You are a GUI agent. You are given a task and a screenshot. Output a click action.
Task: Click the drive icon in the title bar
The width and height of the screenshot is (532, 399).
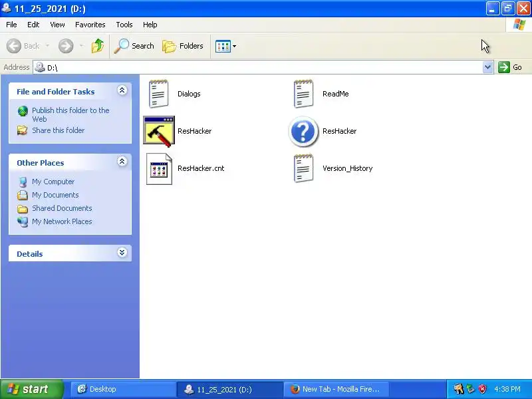(x=6, y=8)
